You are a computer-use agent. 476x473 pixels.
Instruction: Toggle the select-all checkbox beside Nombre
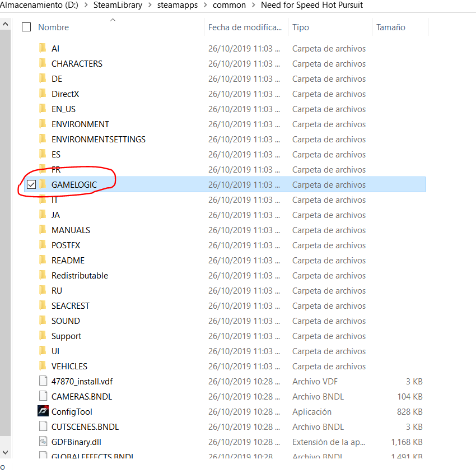coord(26,27)
